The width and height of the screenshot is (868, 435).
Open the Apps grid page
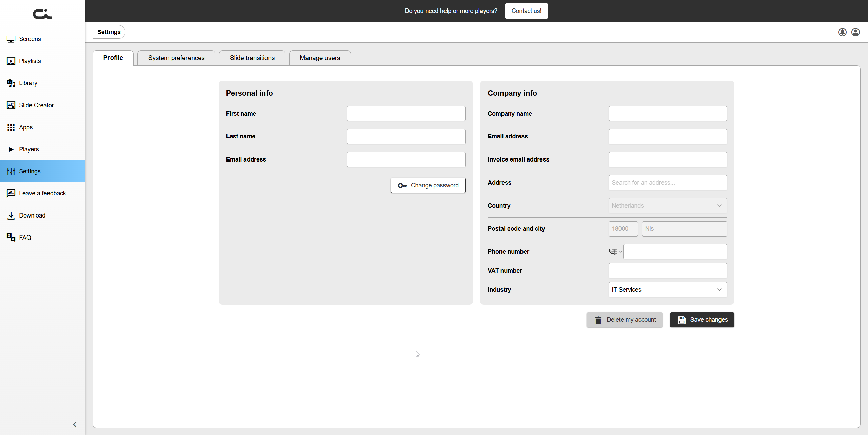point(25,127)
